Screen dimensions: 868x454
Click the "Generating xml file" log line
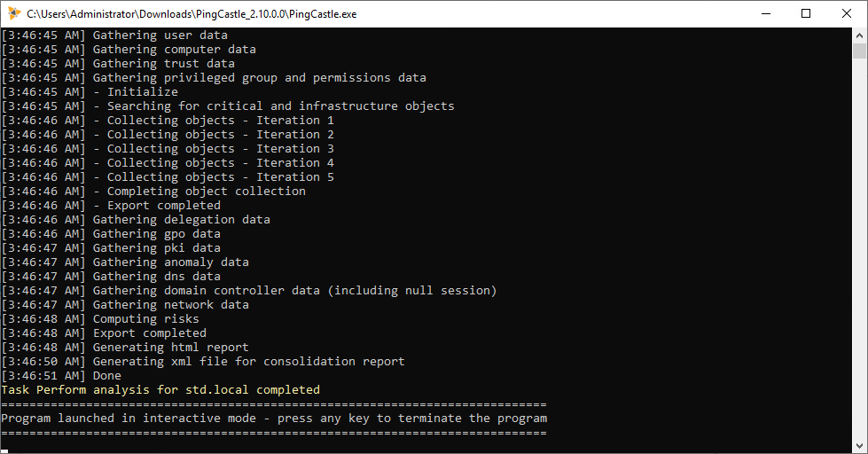(x=248, y=362)
